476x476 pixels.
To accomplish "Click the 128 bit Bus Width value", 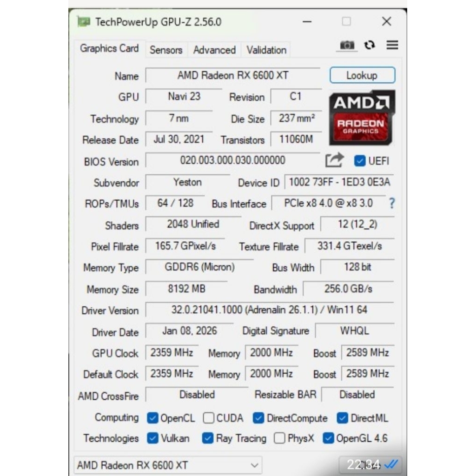I will coord(357,267).
